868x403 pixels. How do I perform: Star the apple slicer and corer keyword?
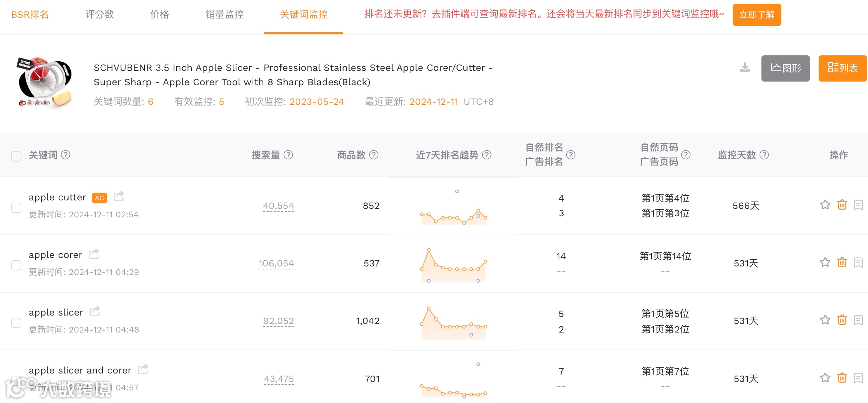pyautogui.click(x=825, y=378)
